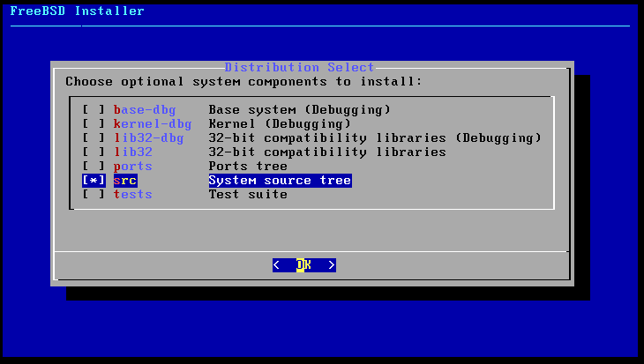Click the ports component name
Viewport: 644px width, 364px height.
132,167
